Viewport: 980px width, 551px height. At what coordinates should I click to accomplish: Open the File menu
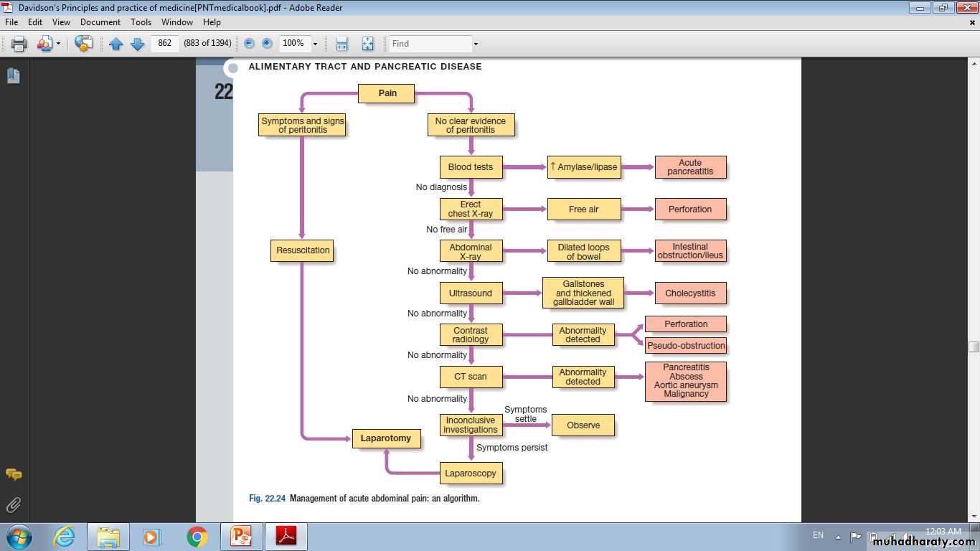pos(11,22)
